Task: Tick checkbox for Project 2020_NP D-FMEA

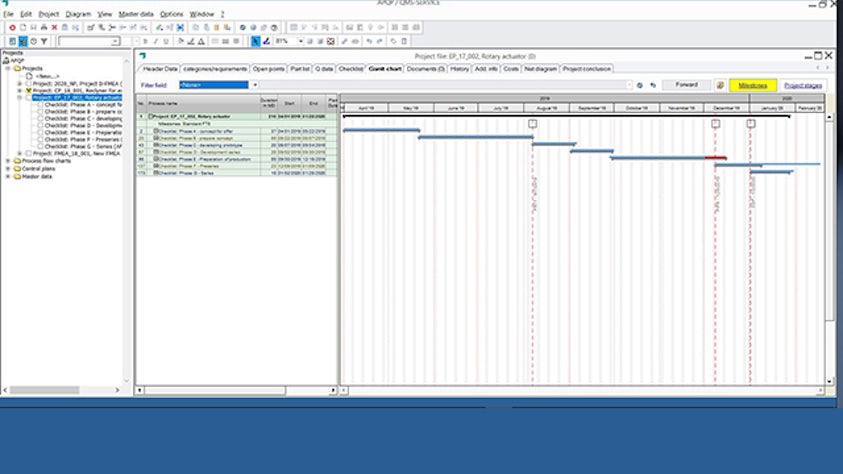Action: (x=28, y=84)
